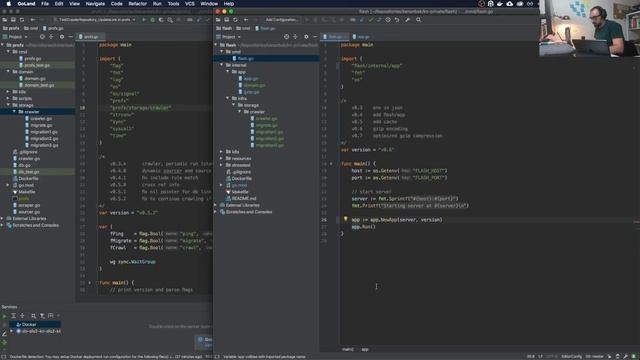Open the File menu
Image resolution: width=640 pixels, height=360 pixels.
[45, 4]
